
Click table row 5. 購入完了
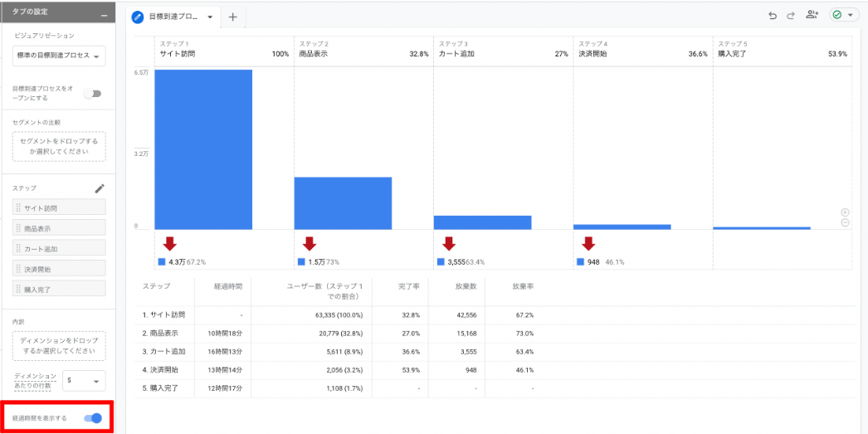[495, 388]
